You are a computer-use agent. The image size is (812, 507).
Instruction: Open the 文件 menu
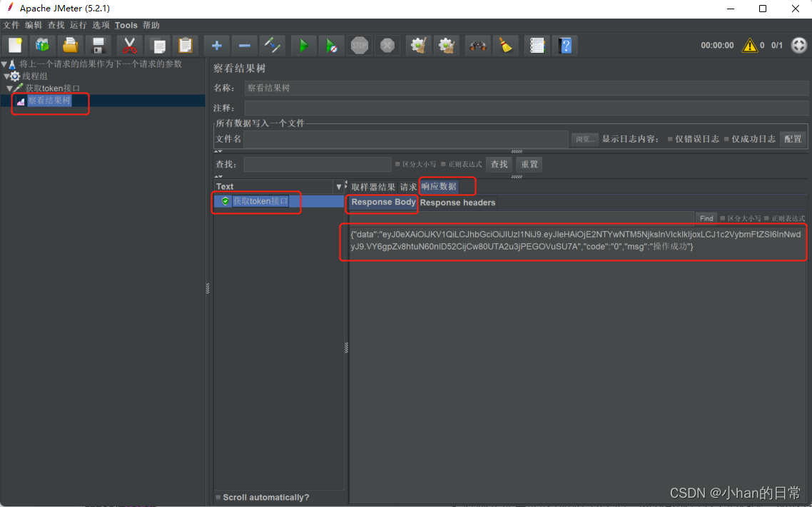[11, 26]
